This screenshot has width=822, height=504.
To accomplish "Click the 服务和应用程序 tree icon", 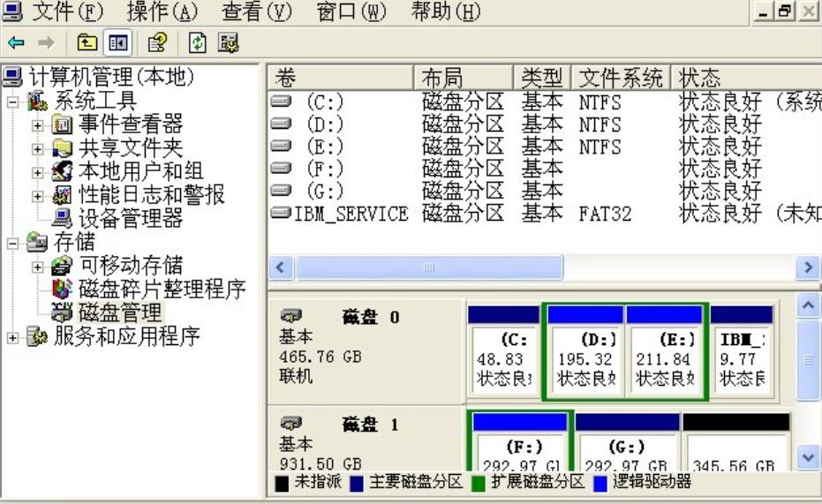I will (x=37, y=335).
